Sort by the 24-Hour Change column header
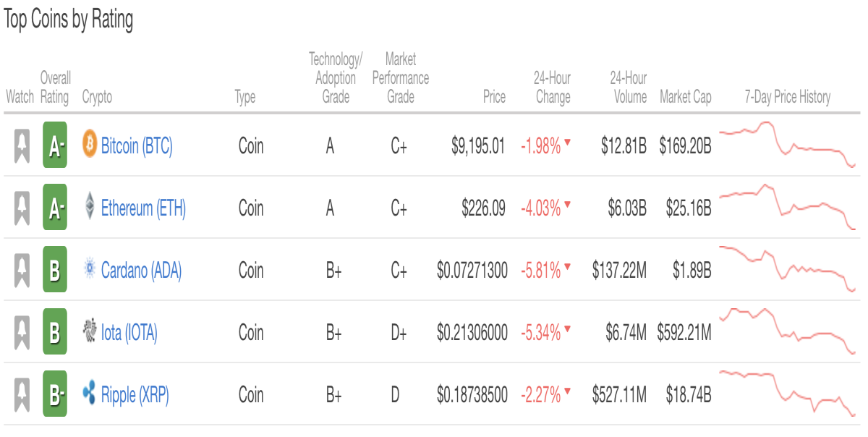Screen dimensions: 868x437 coord(553,88)
